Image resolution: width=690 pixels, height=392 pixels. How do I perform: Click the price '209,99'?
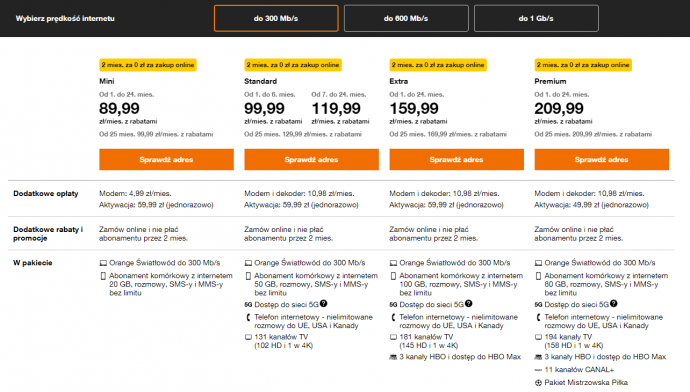pyautogui.click(x=559, y=108)
